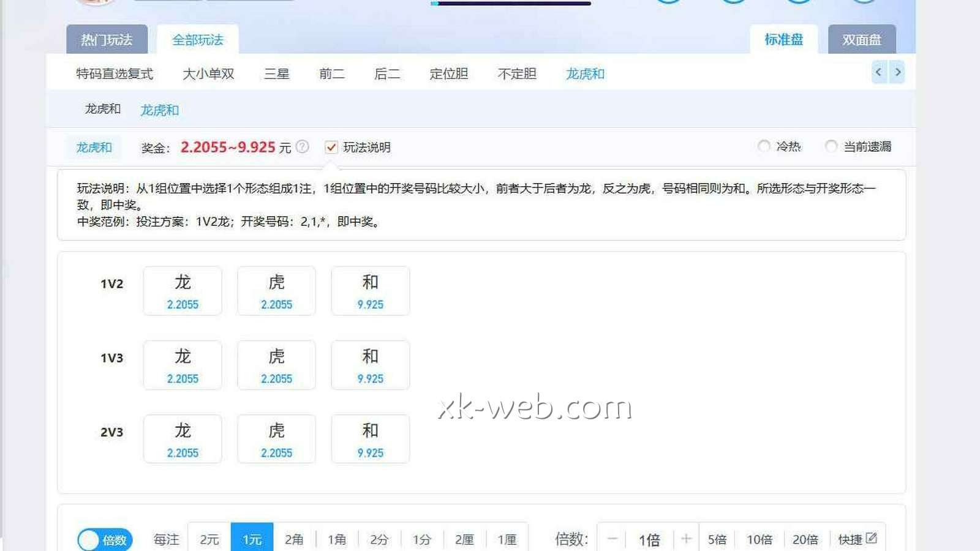Bet on 和 in the 1V2 row
Viewport: 980px width, 551px height.
pyautogui.click(x=371, y=291)
